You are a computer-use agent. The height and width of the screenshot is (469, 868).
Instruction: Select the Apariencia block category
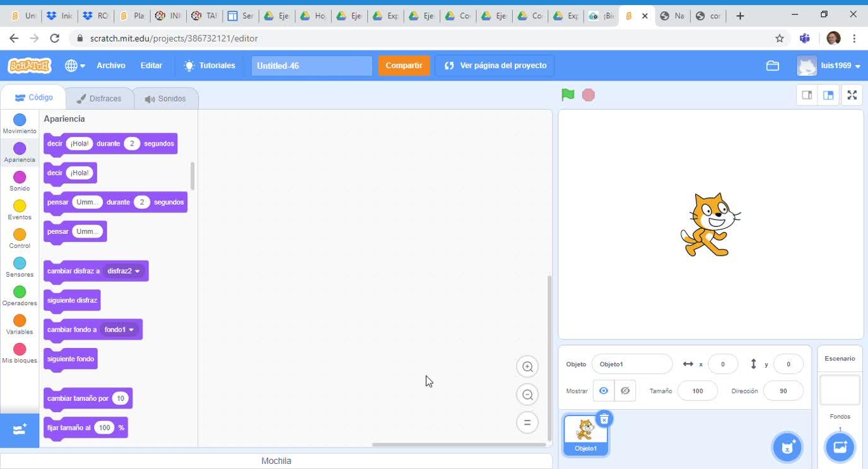coord(20,153)
